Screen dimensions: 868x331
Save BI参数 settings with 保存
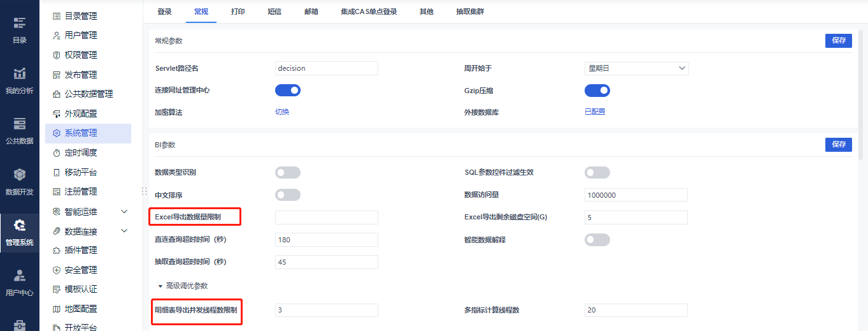click(839, 145)
